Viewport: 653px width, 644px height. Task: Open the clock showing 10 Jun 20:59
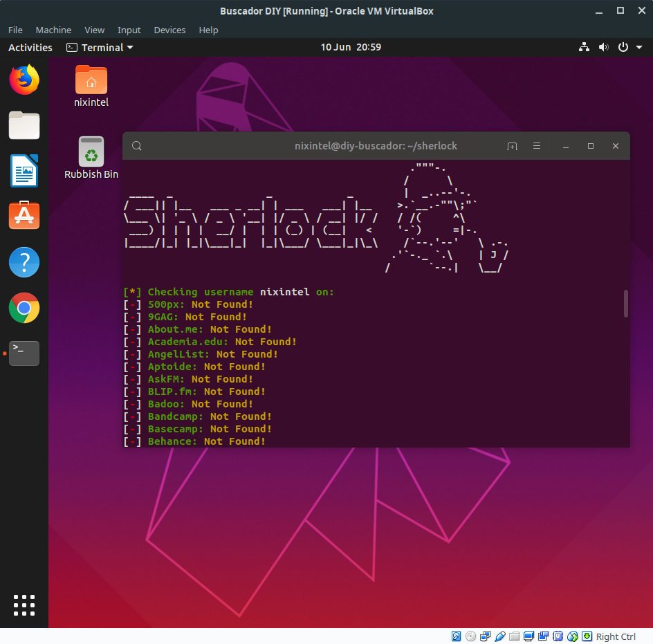(351, 47)
